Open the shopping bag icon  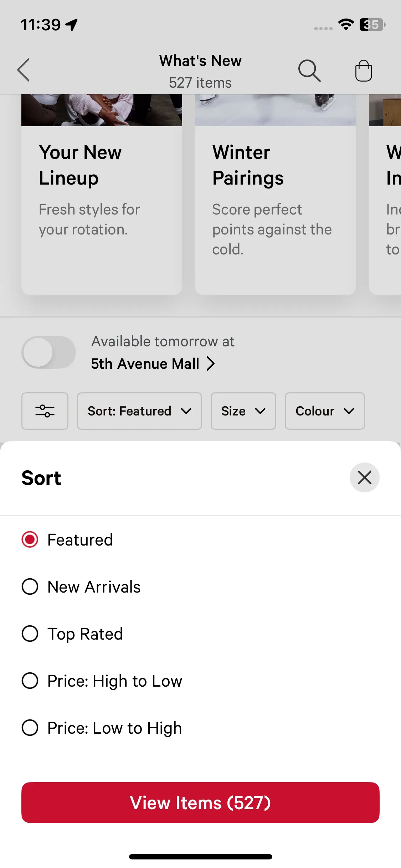(363, 71)
